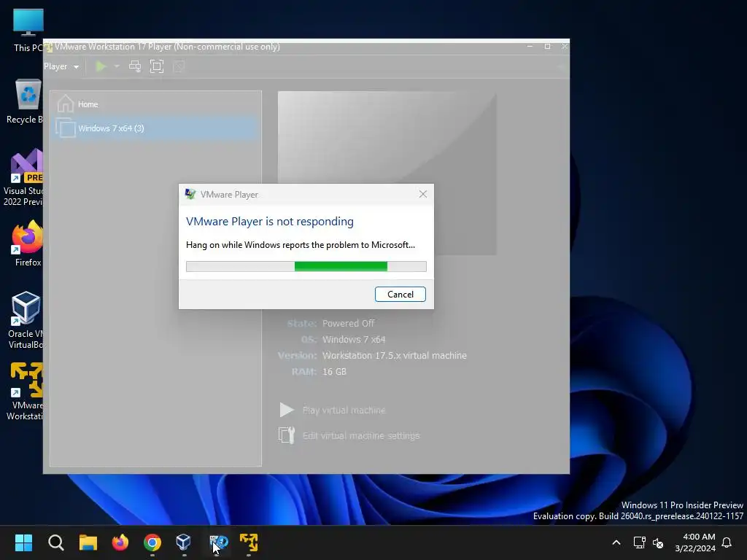
Task: Click the Unity mode toolbar icon
Action: click(x=179, y=66)
